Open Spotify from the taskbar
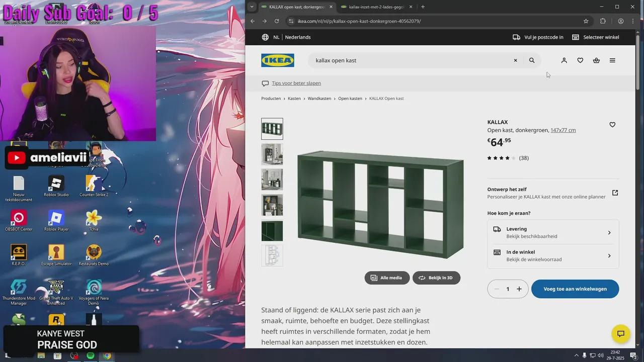This screenshot has width=644, height=362. (91, 356)
